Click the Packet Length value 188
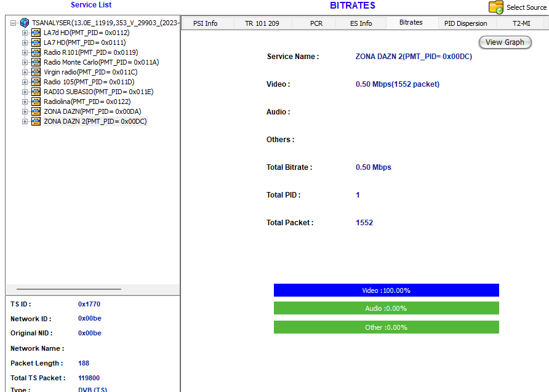This screenshot has height=392, width=549. (x=83, y=363)
